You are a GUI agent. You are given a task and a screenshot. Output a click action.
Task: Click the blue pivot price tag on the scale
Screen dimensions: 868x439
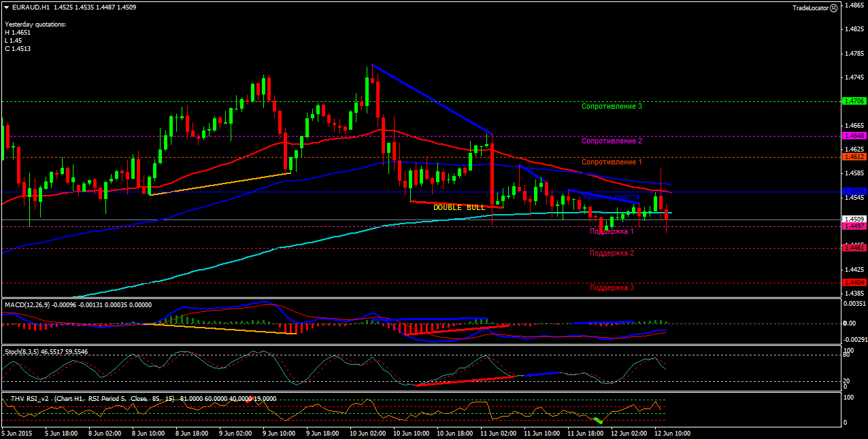point(854,192)
